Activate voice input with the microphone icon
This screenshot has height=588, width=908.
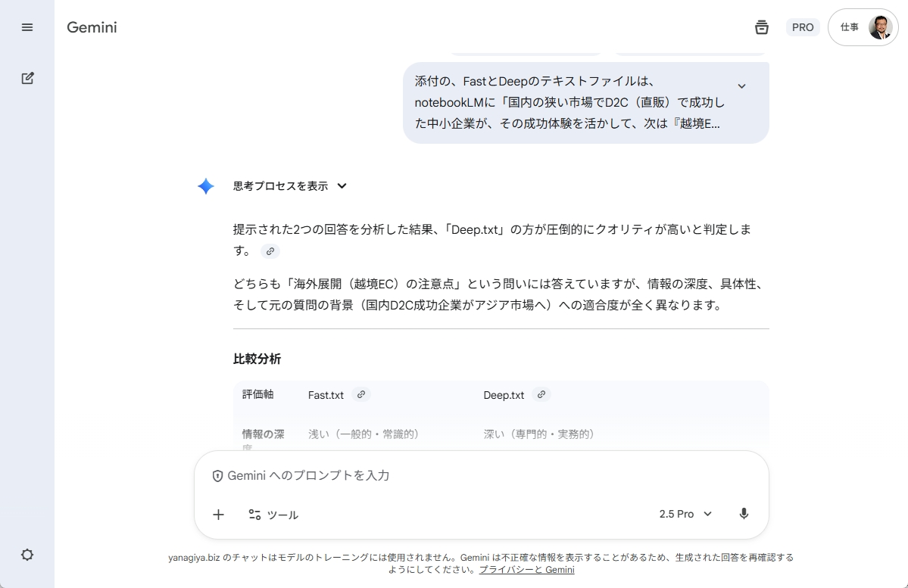[x=744, y=514]
